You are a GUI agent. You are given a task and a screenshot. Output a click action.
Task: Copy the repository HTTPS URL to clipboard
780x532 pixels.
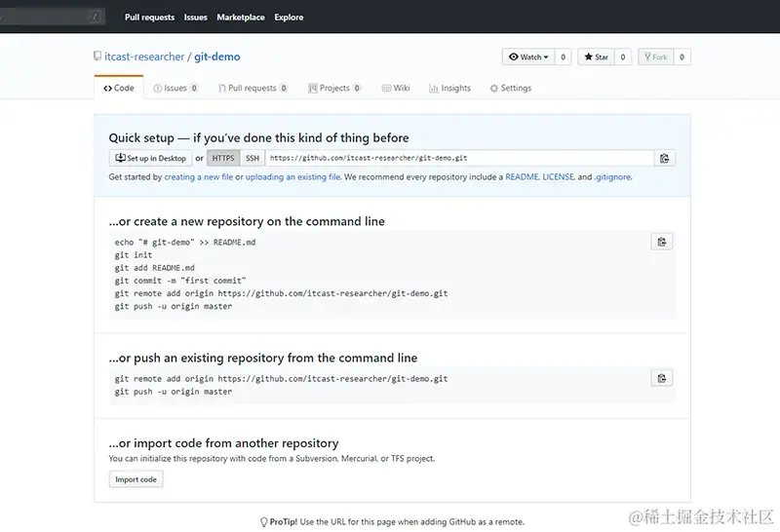(x=664, y=159)
